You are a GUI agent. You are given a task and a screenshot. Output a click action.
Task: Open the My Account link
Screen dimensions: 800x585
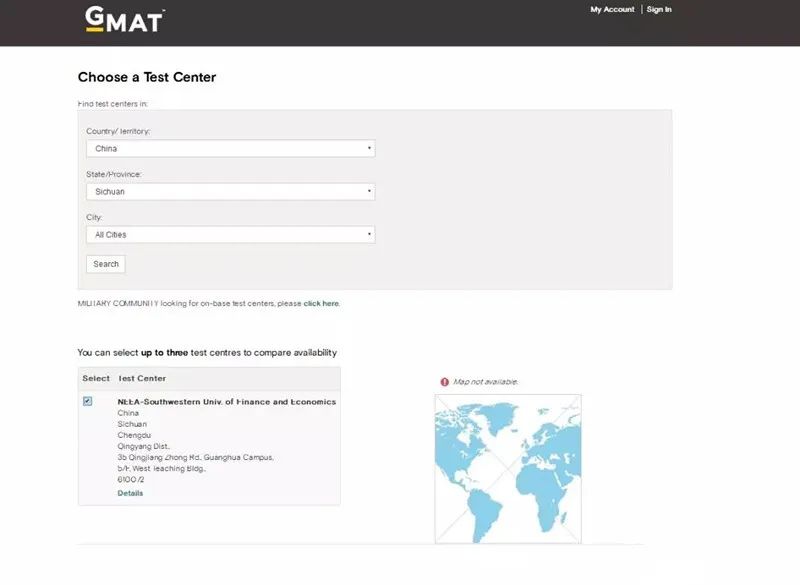point(612,9)
